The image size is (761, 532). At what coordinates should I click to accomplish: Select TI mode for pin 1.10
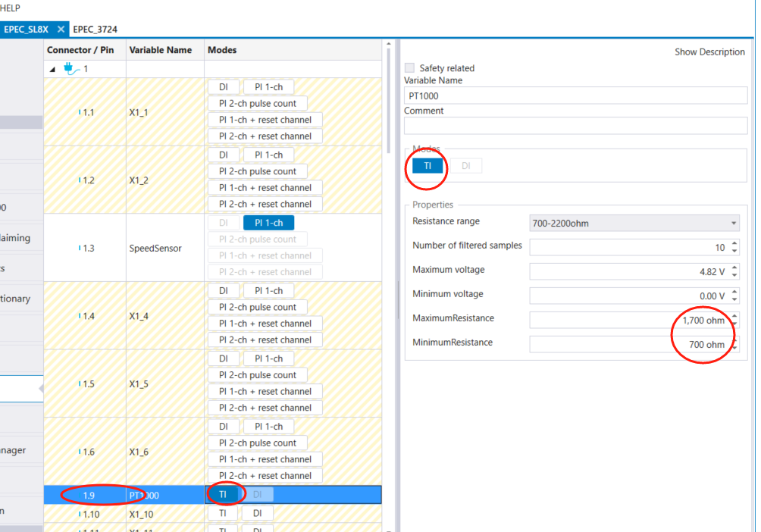tap(223, 513)
